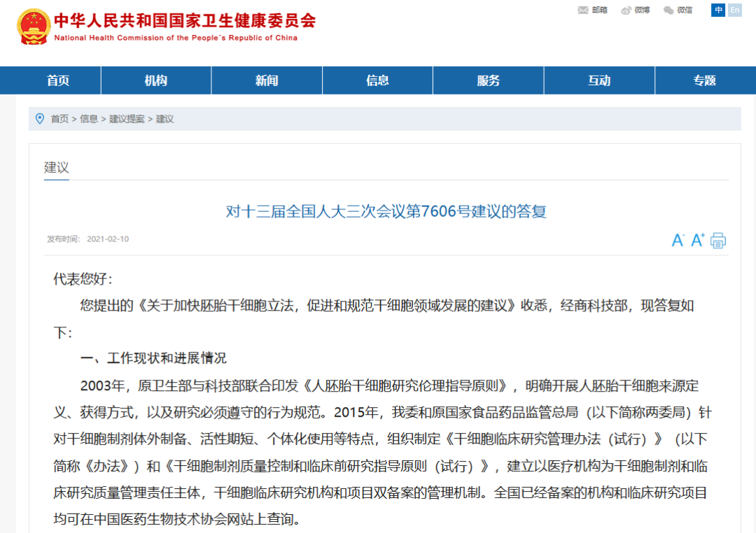This screenshot has width=756, height=533.
Task: Click the location pin breadcrumb icon
Action: click(x=40, y=118)
